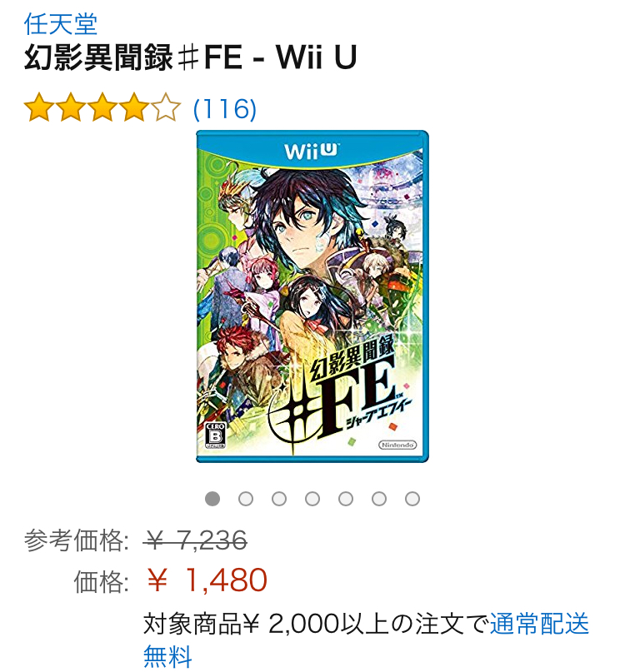This screenshot has width=625, height=672.
Task: Click the first gold rating star
Action: tap(39, 107)
